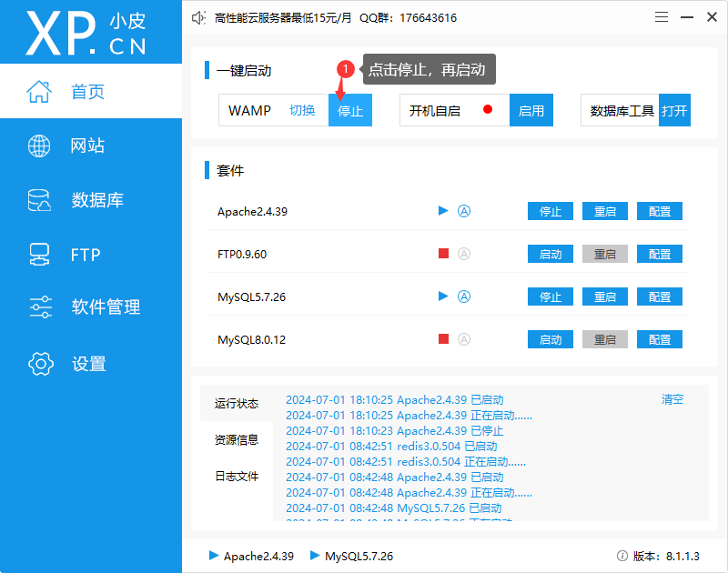Enable 开机自启 with 启用 button
Image resolution: width=728 pixels, height=573 pixels.
531,110
